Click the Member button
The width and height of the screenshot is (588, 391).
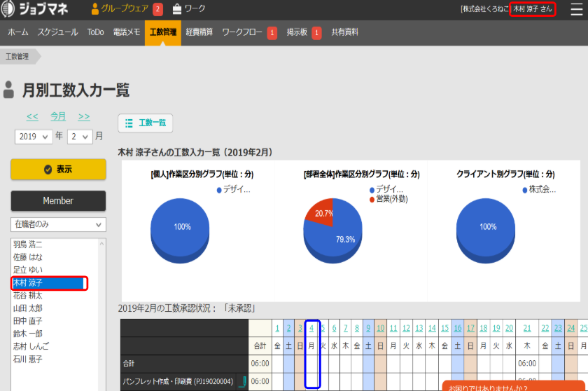(58, 200)
